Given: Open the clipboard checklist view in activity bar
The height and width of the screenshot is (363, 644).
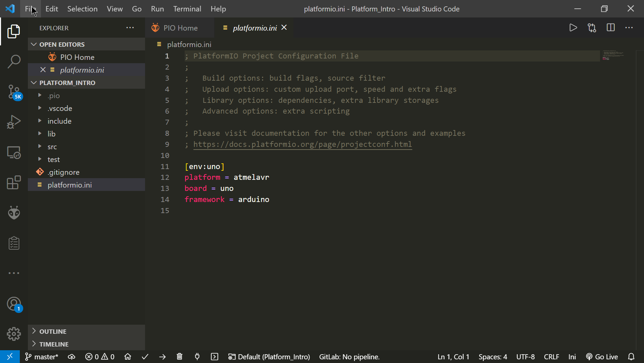Looking at the screenshot, I should coord(14,243).
